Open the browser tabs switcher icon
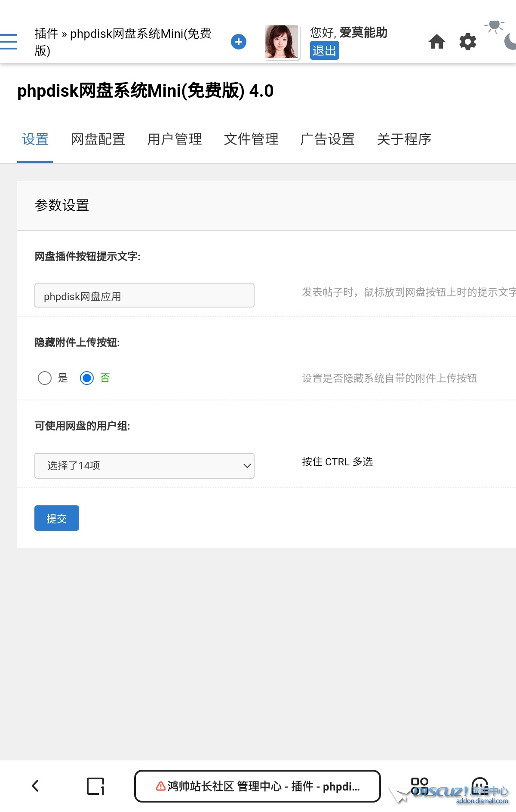This screenshot has height=812, width=516. pyautogui.click(x=95, y=786)
